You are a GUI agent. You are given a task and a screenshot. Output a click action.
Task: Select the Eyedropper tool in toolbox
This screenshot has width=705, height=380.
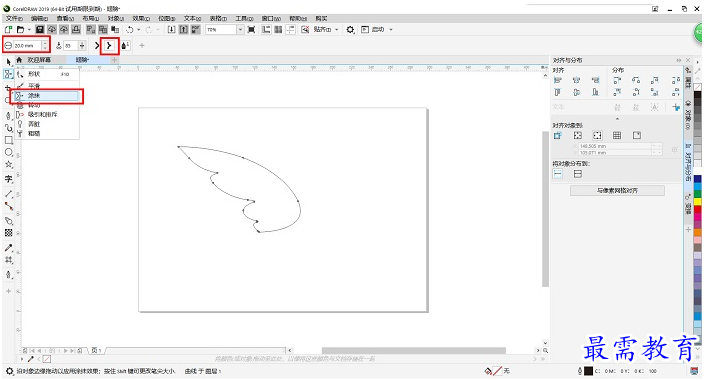[x=9, y=248]
